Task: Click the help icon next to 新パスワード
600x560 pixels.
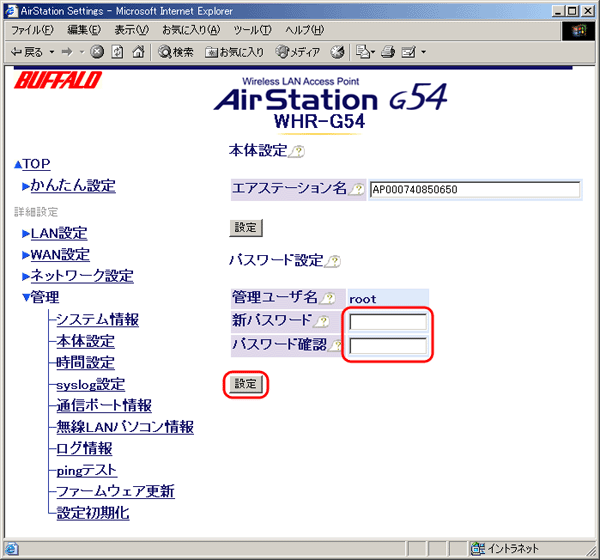Action: (x=321, y=322)
